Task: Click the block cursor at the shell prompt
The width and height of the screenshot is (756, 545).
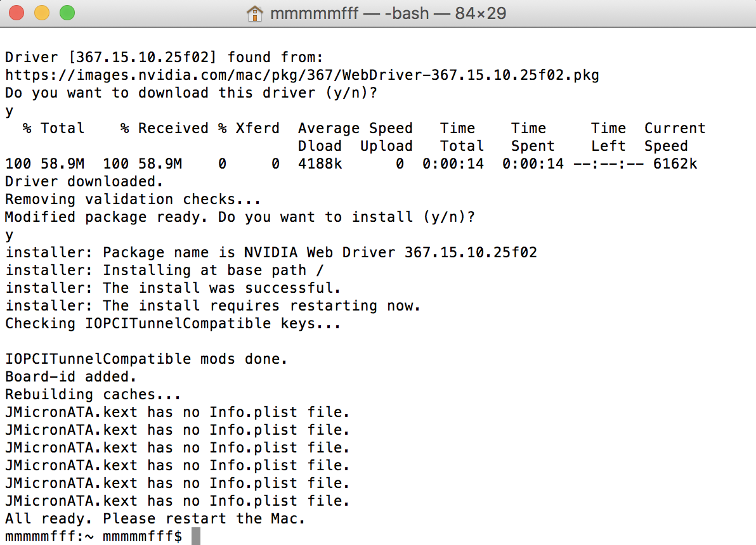Action: click(x=196, y=537)
